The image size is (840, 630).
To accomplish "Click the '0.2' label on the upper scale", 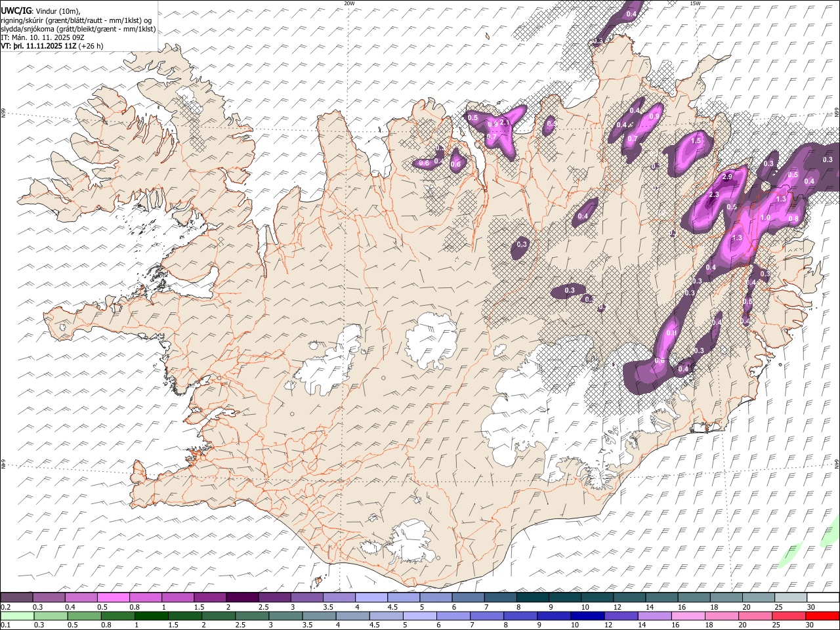I will [x=5, y=607].
